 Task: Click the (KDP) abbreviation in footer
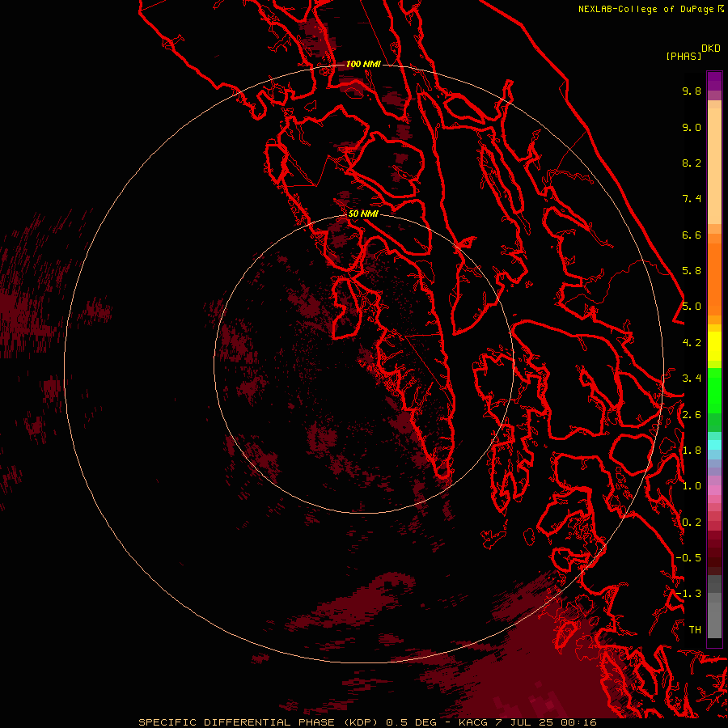362,722
